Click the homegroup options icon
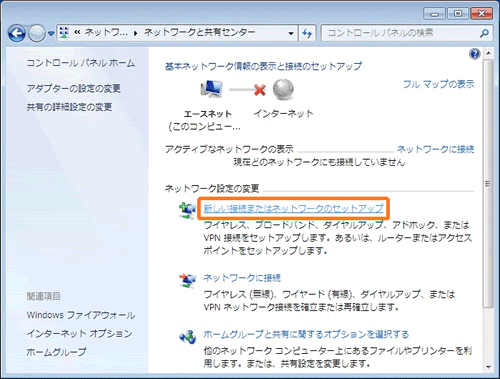 pyautogui.click(x=188, y=337)
